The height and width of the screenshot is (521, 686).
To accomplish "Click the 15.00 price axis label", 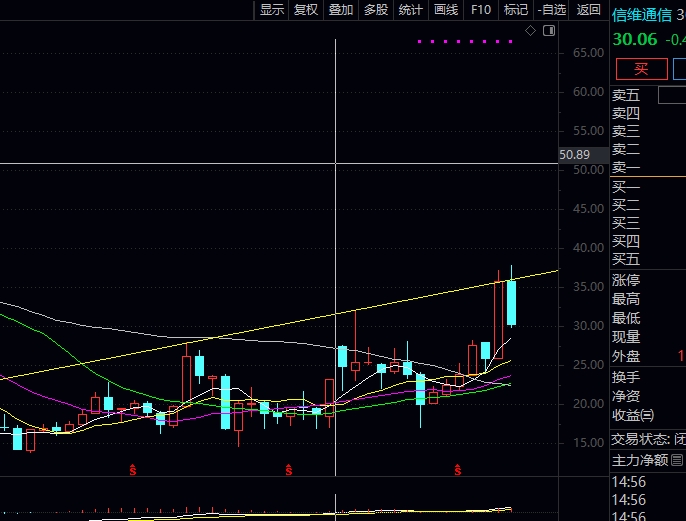I will tap(588, 443).
